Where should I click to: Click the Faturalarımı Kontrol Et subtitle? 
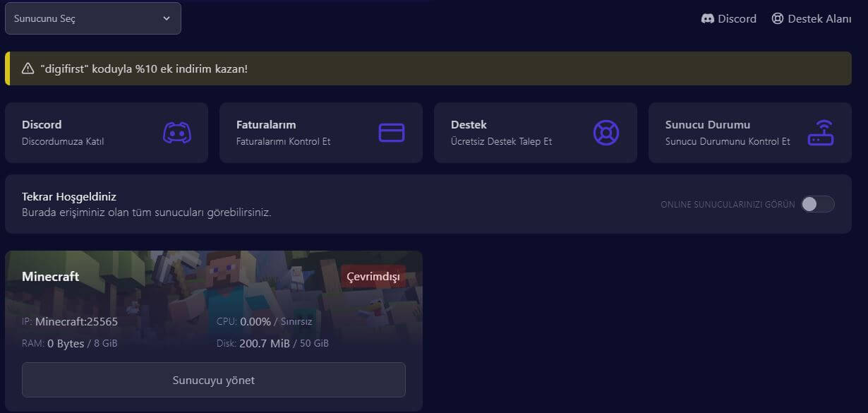pyautogui.click(x=284, y=141)
